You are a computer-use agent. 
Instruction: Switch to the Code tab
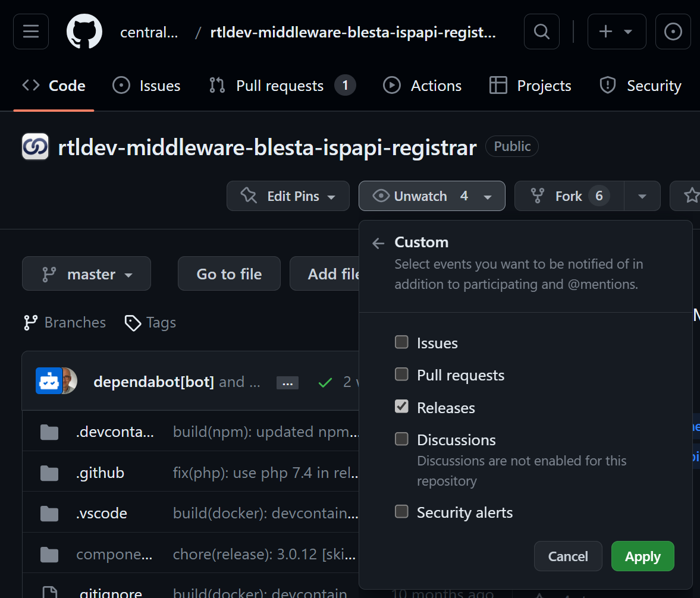(54, 85)
